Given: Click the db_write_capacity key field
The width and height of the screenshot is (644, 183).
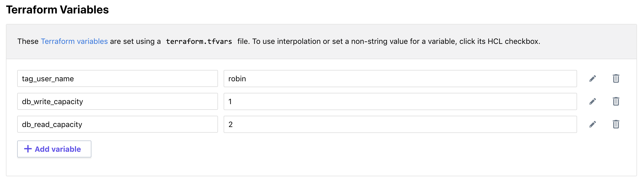Looking at the screenshot, I should (117, 101).
